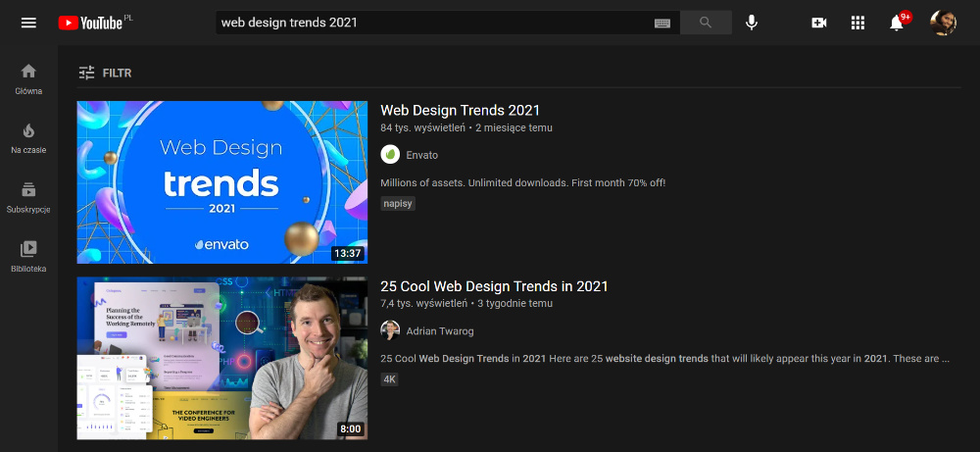Click the Millions of assets description text
Image resolution: width=980 pixels, height=452 pixels.
pyautogui.click(x=523, y=183)
